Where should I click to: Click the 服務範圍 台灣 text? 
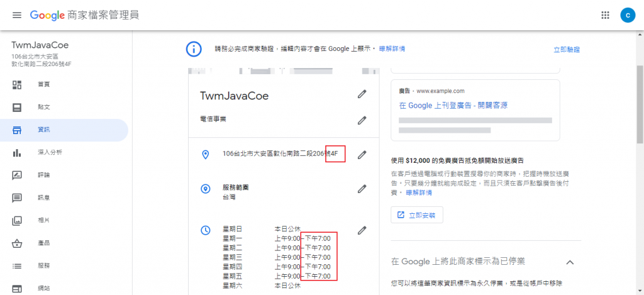click(x=236, y=192)
